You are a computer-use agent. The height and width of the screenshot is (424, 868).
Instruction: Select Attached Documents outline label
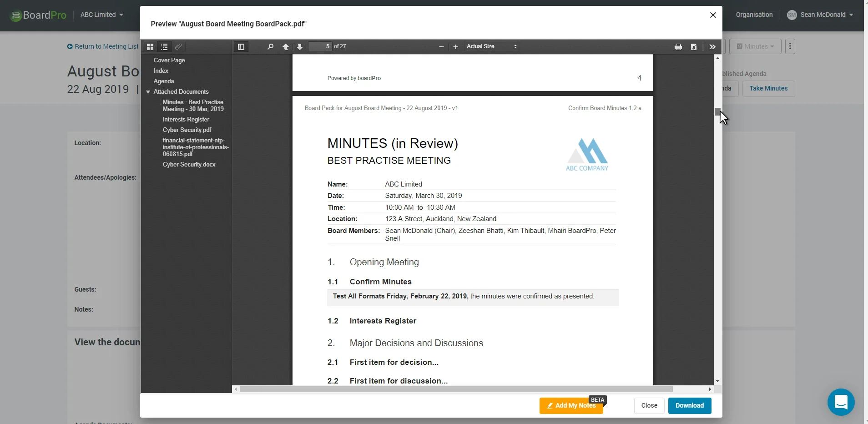point(181,91)
